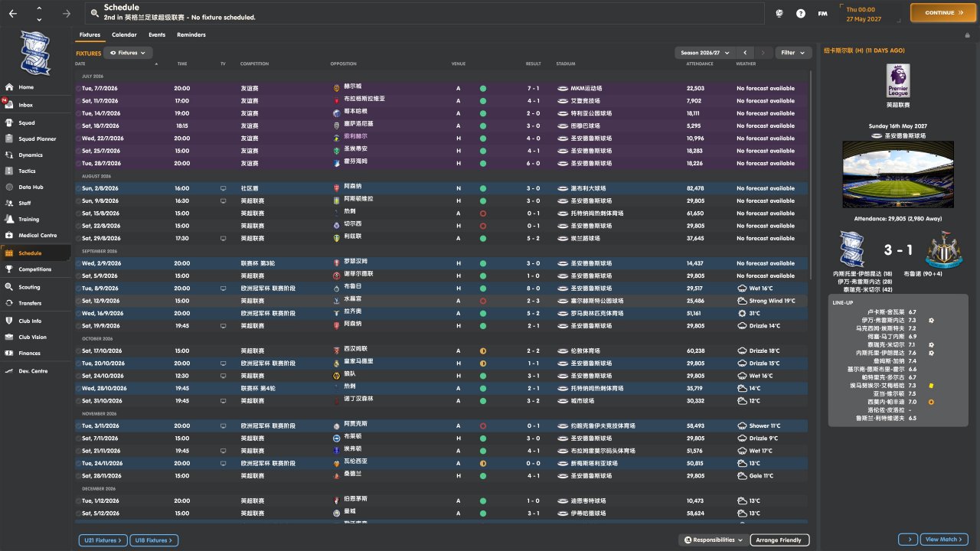Image resolution: width=980 pixels, height=551 pixels.
Task: Navigate back with the left arrow
Action: 12,13
